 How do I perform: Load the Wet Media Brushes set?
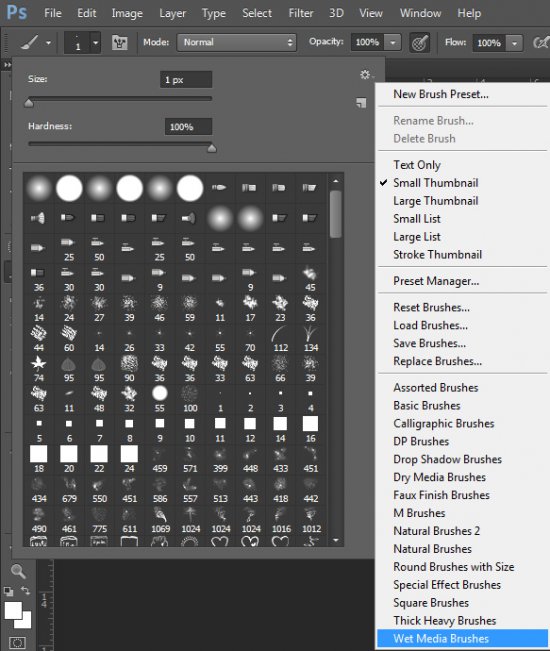click(463, 639)
